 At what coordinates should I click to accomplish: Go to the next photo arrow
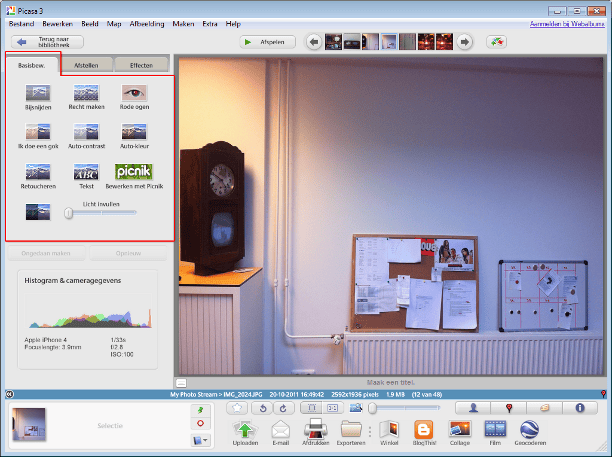click(x=464, y=42)
